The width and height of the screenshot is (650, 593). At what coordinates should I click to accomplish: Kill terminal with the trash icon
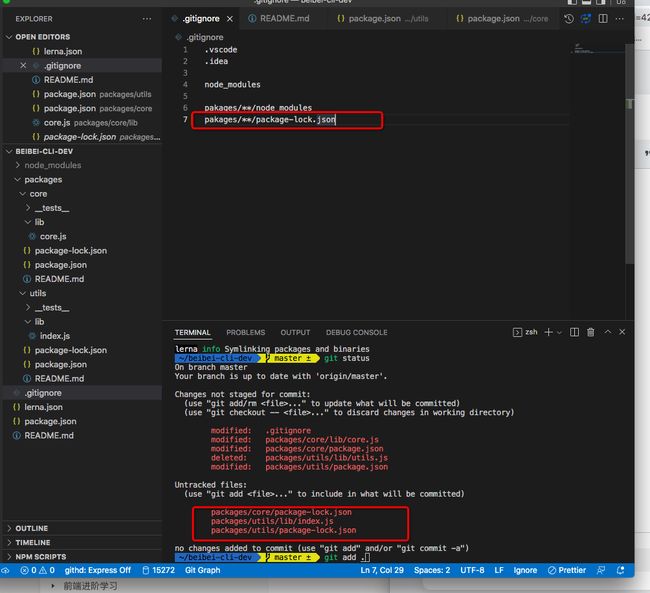(591, 332)
